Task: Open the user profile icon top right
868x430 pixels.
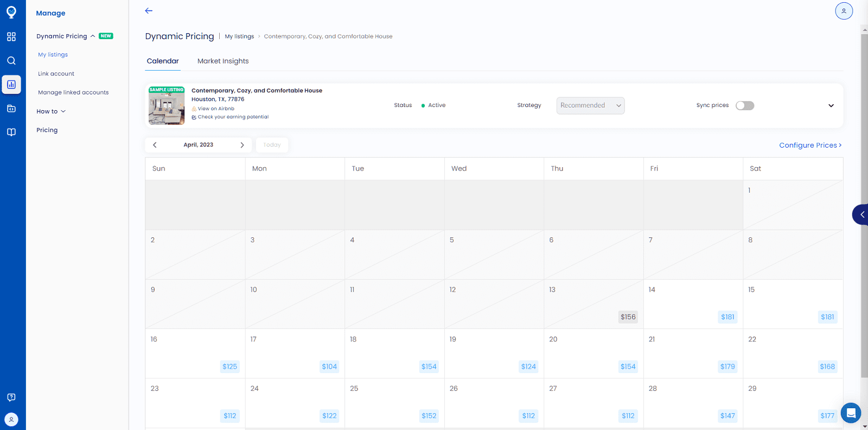Action: point(844,11)
